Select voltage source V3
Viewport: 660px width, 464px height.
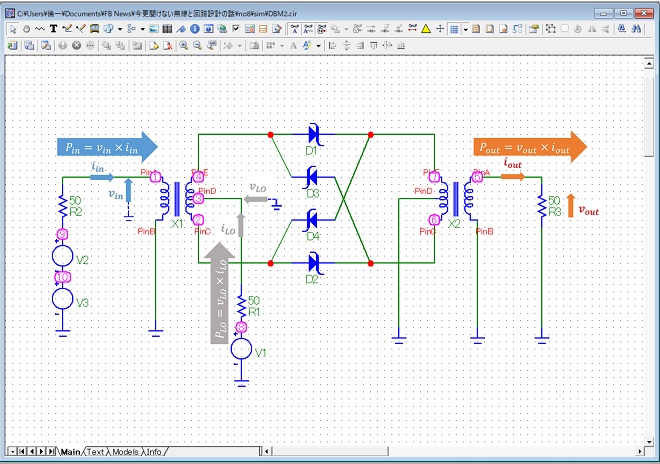(62, 298)
